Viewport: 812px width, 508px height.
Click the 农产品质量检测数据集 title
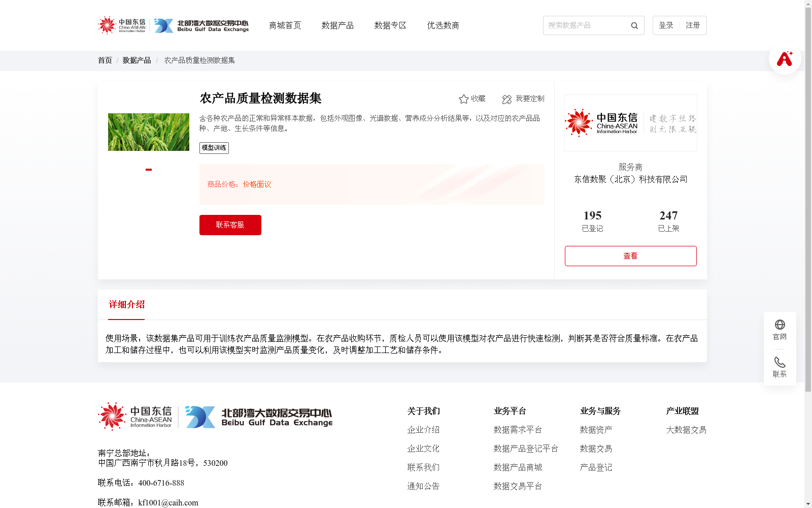click(260, 99)
